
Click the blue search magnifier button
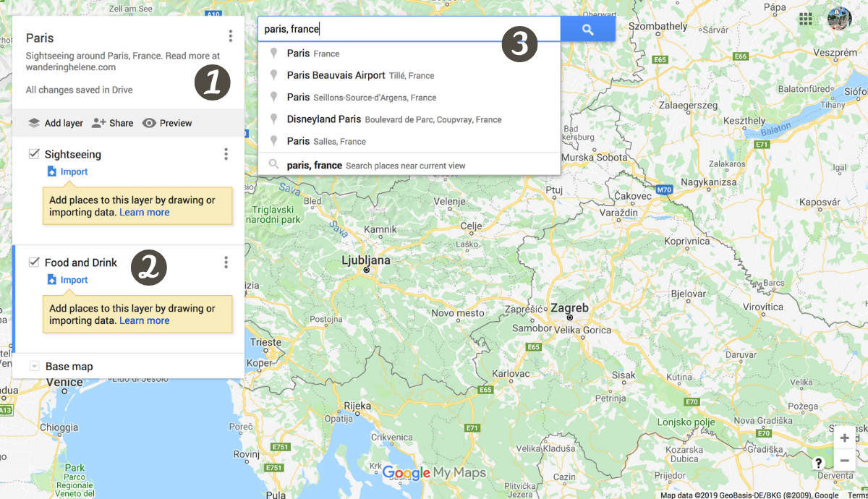[588, 30]
